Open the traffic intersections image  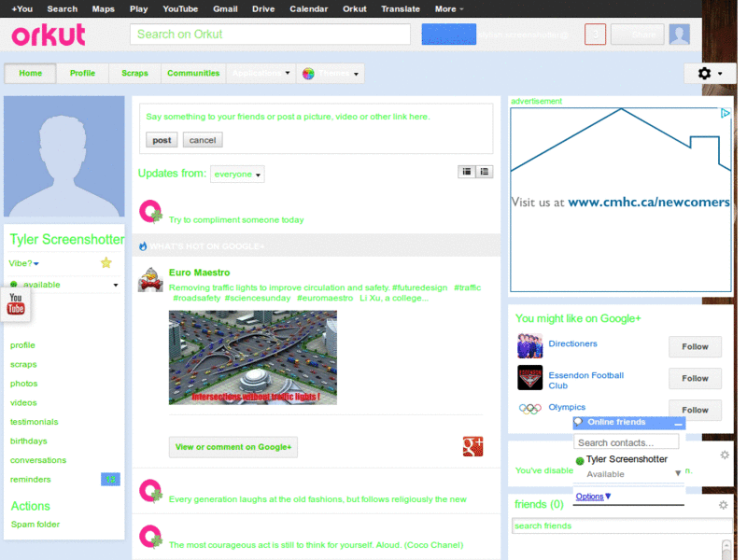coord(253,357)
